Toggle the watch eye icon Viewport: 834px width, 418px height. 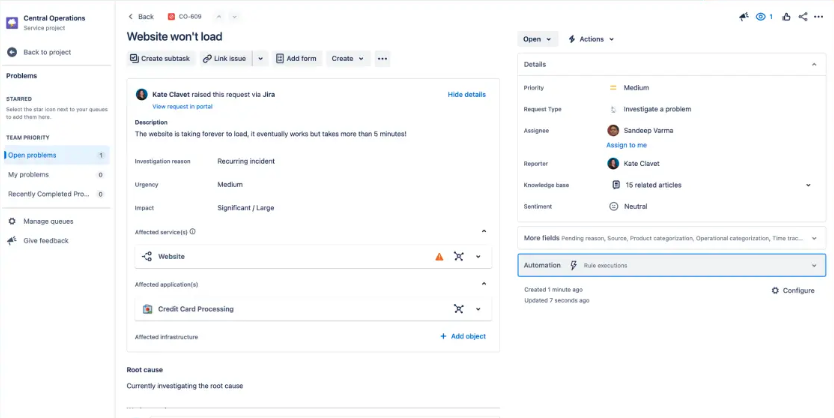(x=761, y=17)
